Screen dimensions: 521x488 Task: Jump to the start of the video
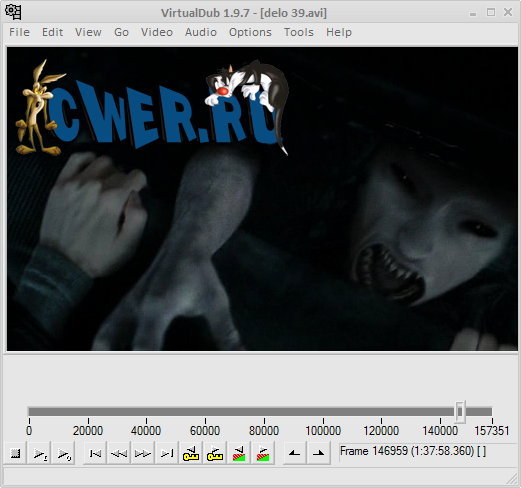point(95,453)
